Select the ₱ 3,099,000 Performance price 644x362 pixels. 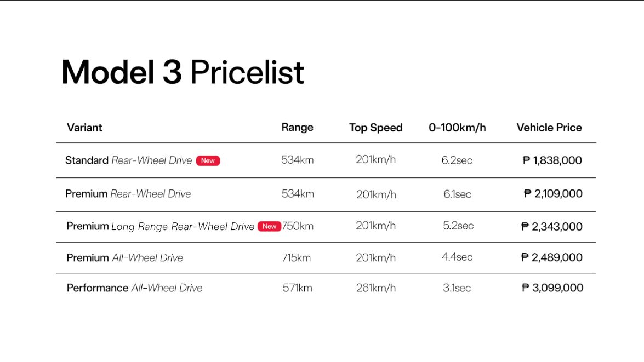pyautogui.click(x=552, y=288)
